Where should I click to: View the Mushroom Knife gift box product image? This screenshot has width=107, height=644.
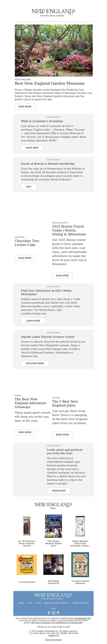click(27, 526)
